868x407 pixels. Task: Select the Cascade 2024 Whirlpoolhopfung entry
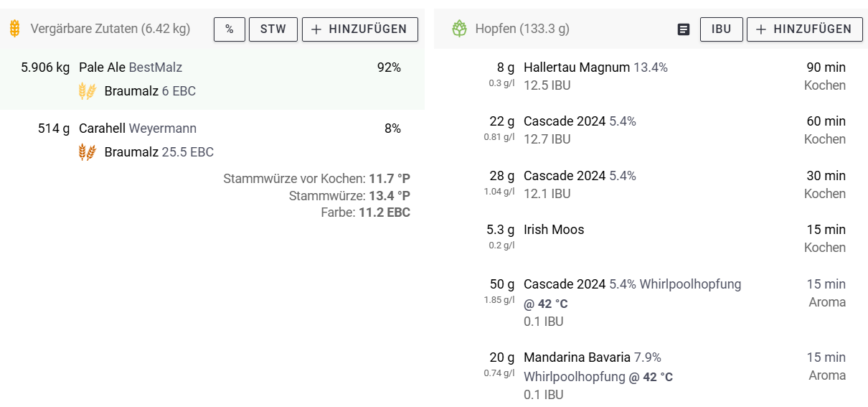[x=632, y=284]
